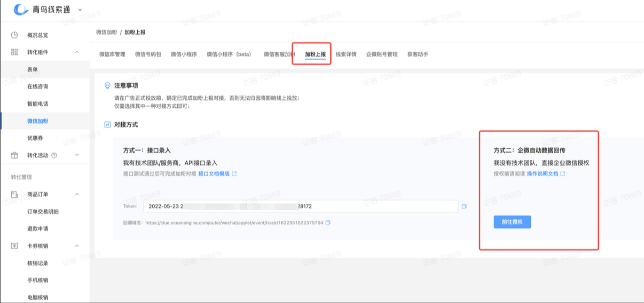Screen dimensions: 644x303
Task: Click the 概况总览 pie chart icon
Action: [14, 35]
